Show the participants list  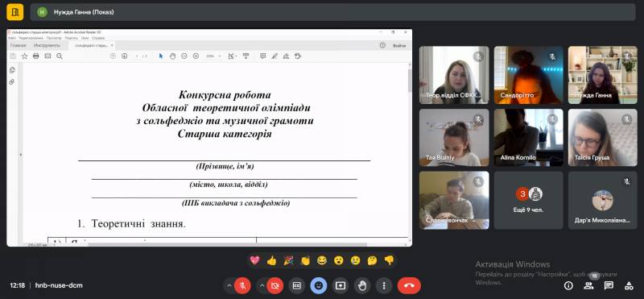(x=589, y=285)
